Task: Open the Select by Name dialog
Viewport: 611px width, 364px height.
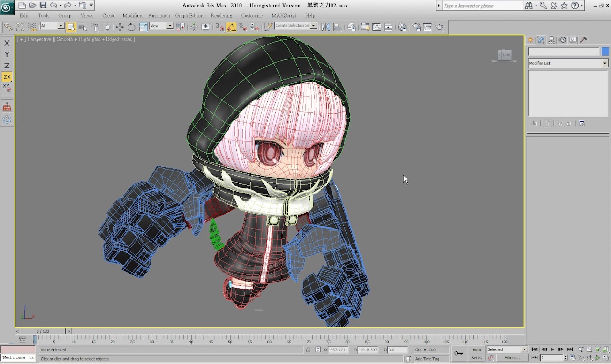Action: pyautogui.click(x=83, y=27)
